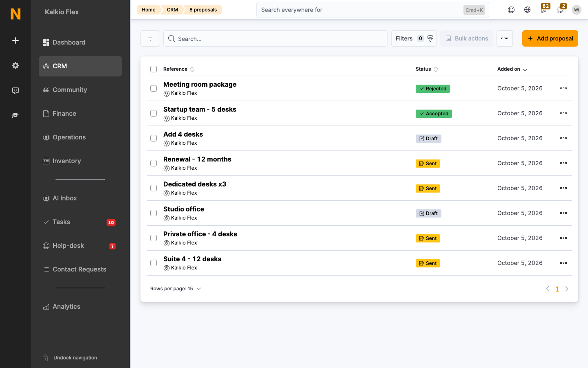Open Community in sidebar
588x368 pixels.
[x=80, y=90]
